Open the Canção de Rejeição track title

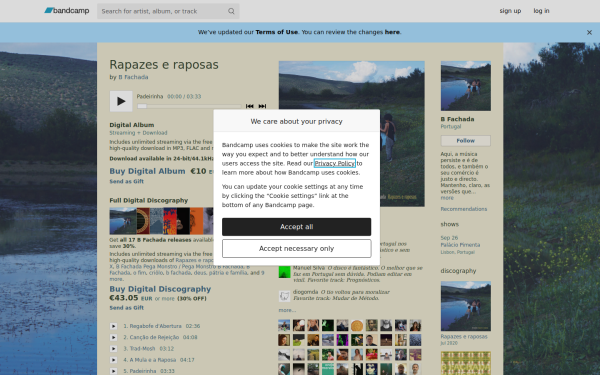[x=154, y=337]
